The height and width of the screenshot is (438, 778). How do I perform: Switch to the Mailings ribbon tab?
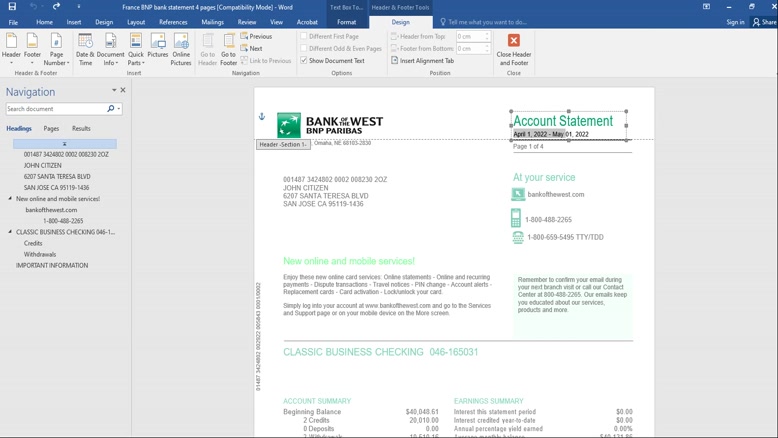tap(212, 22)
